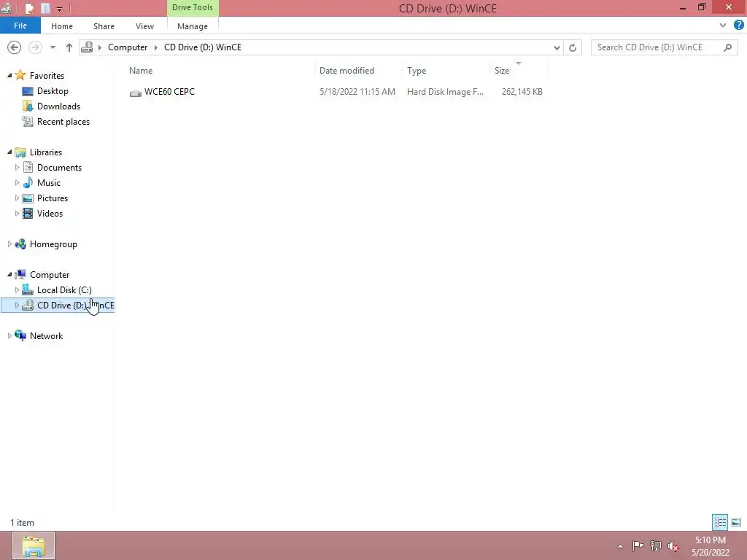The image size is (747, 560).
Task: Collapse the Favorites group arrow
Action: (x=9, y=75)
